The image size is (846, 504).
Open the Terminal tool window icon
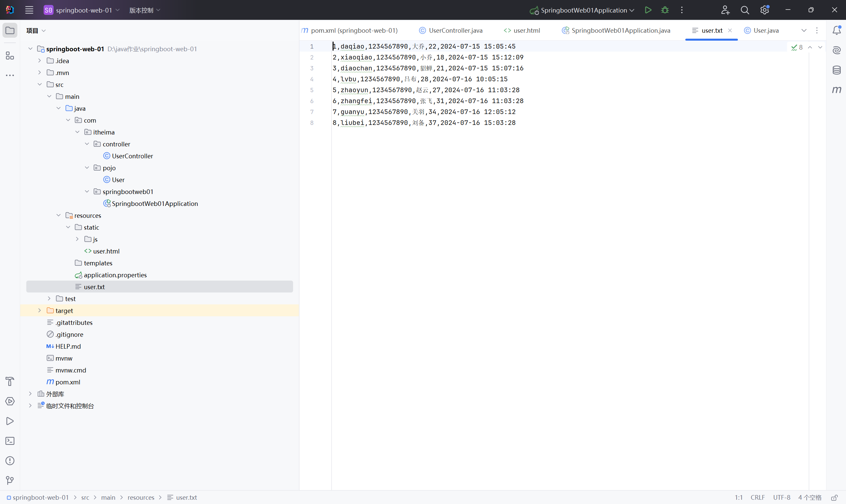coord(10,441)
